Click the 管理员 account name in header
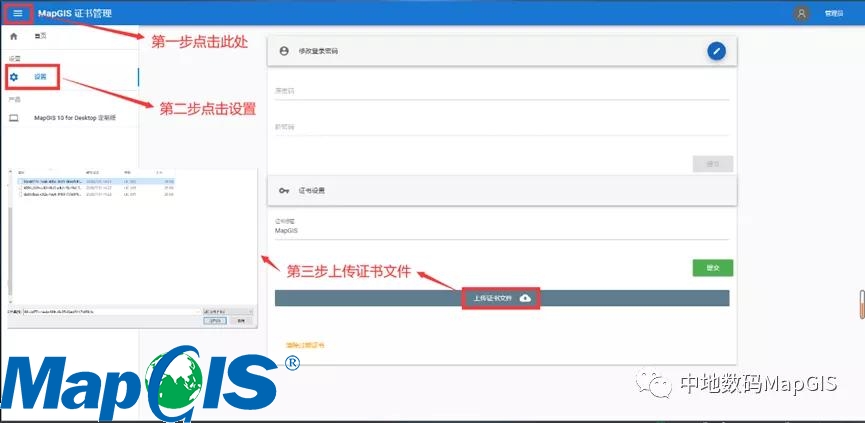 (x=834, y=13)
